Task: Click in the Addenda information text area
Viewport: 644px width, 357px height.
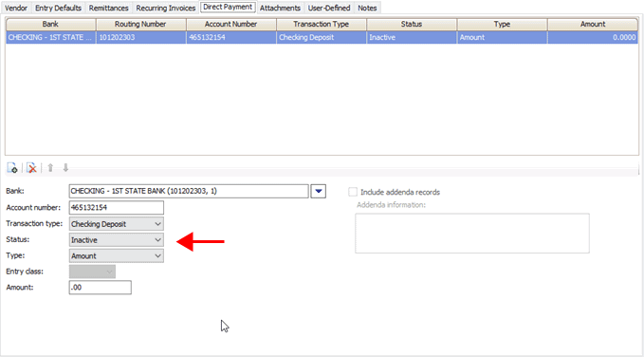Action: 472,234
